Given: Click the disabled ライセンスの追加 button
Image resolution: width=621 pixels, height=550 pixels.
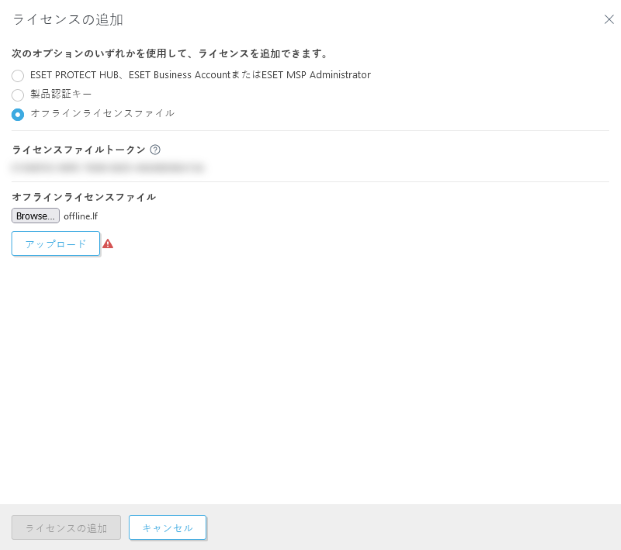Looking at the screenshot, I should (66, 527).
